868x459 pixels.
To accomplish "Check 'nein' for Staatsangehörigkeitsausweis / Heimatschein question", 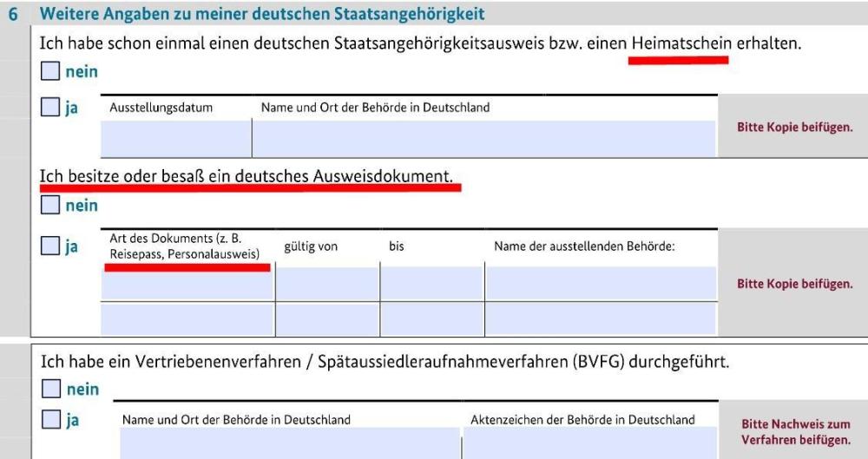I will [x=50, y=71].
